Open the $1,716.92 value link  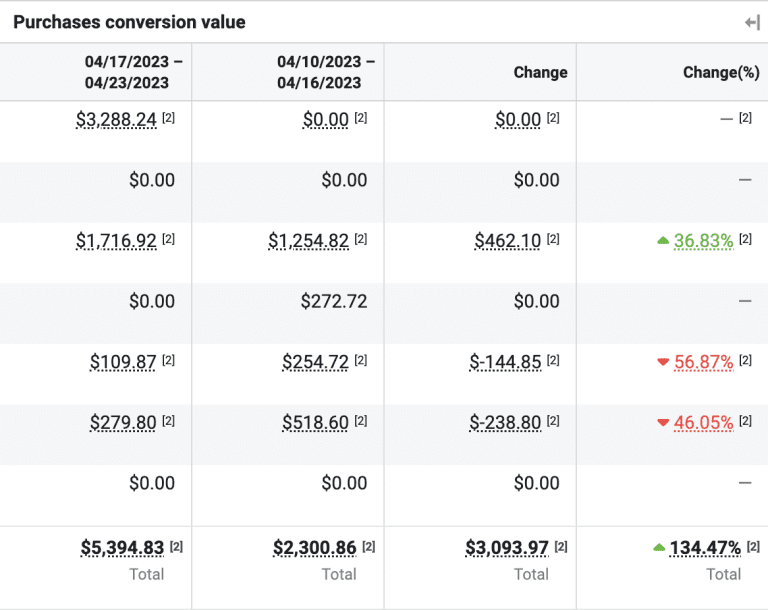[x=116, y=241]
